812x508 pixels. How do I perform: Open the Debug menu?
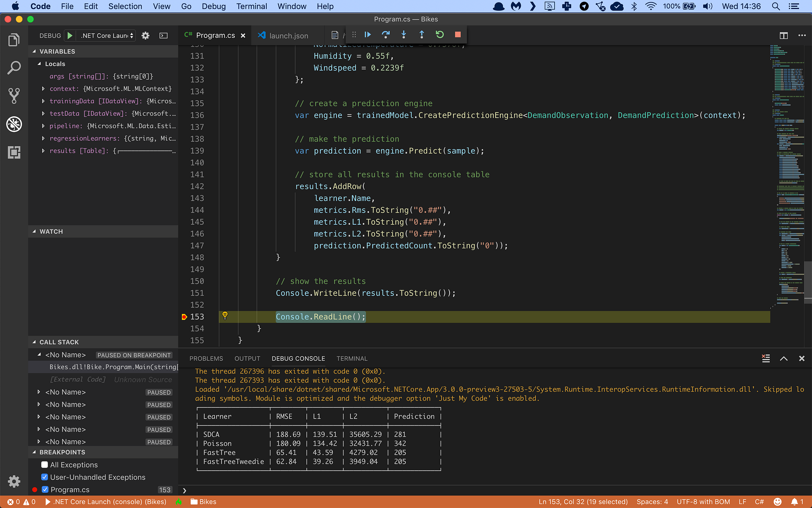[x=214, y=6]
